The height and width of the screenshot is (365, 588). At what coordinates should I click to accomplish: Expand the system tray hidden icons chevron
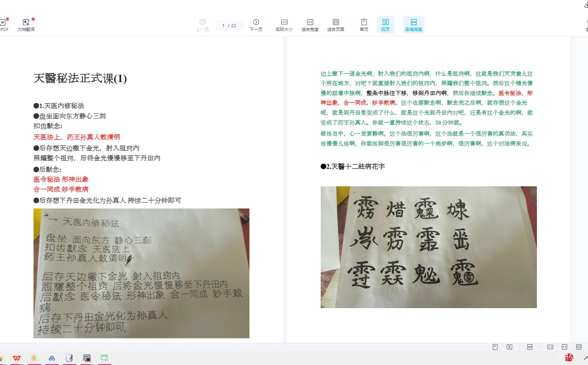point(586,358)
